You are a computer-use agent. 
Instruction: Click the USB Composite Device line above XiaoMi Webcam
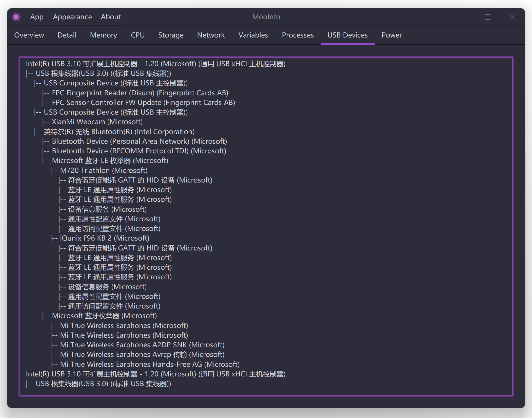coord(111,112)
